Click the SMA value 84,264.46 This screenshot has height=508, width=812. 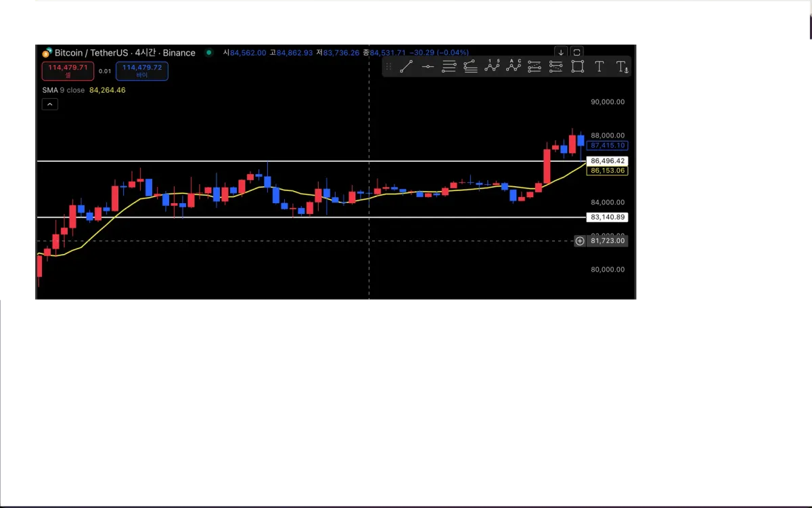(x=108, y=90)
